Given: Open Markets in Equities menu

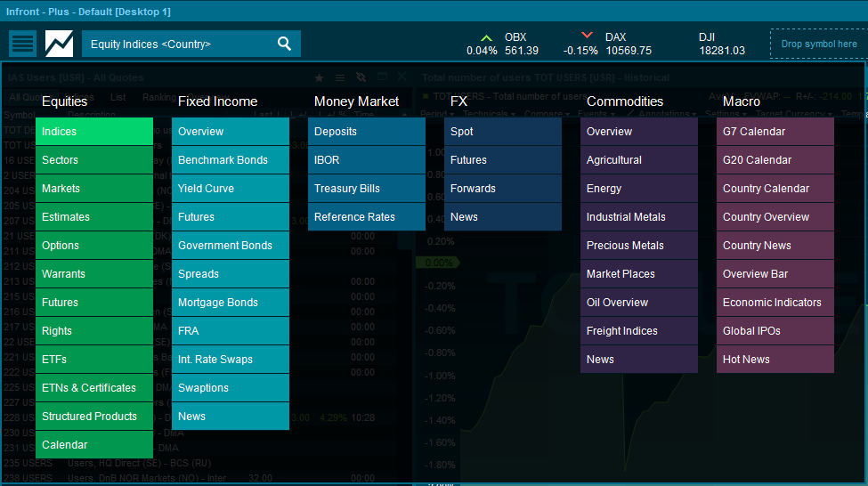Looking at the screenshot, I should (94, 188).
